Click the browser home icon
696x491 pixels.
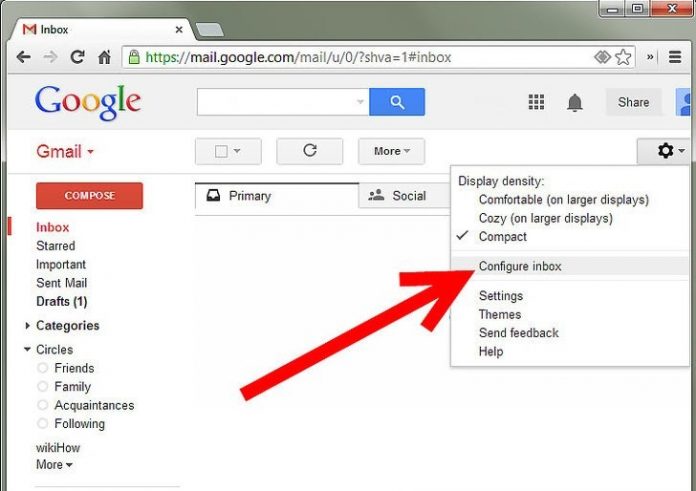104,57
